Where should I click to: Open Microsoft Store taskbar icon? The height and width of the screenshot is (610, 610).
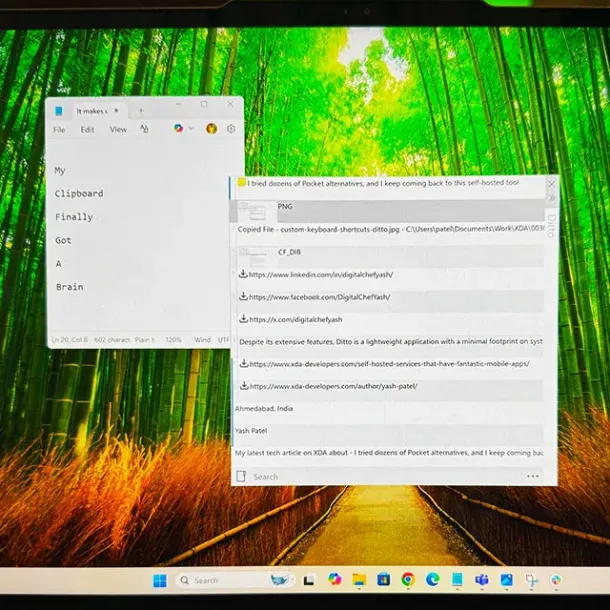384,580
